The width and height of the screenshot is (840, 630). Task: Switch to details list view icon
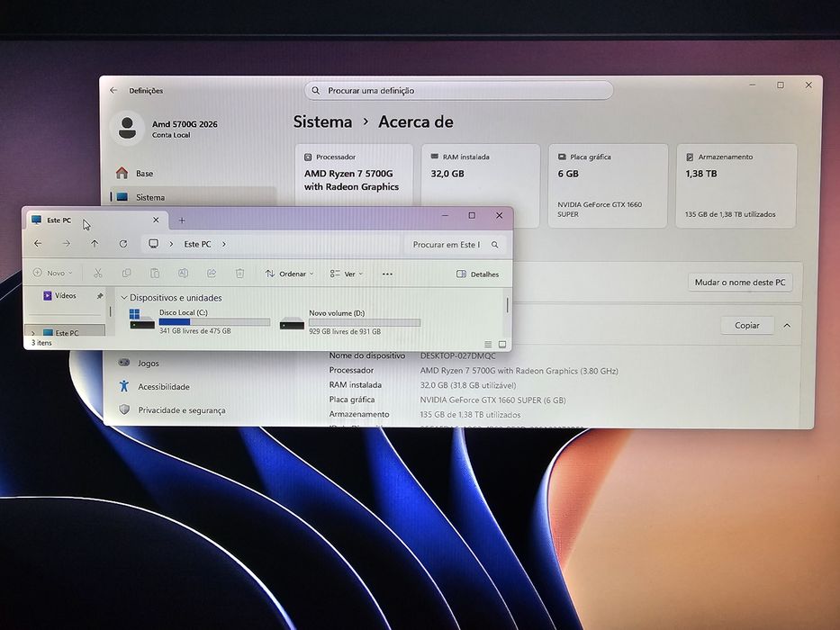pyautogui.click(x=488, y=344)
